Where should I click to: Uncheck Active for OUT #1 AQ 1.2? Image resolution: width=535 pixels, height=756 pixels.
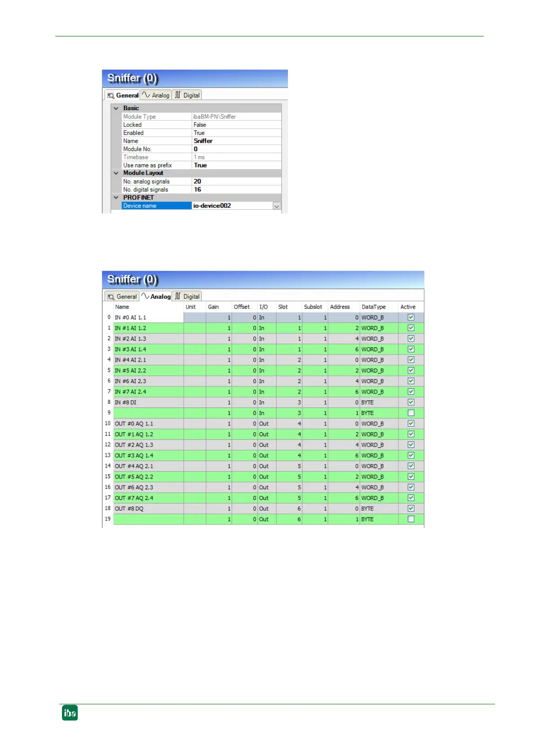[411, 434]
